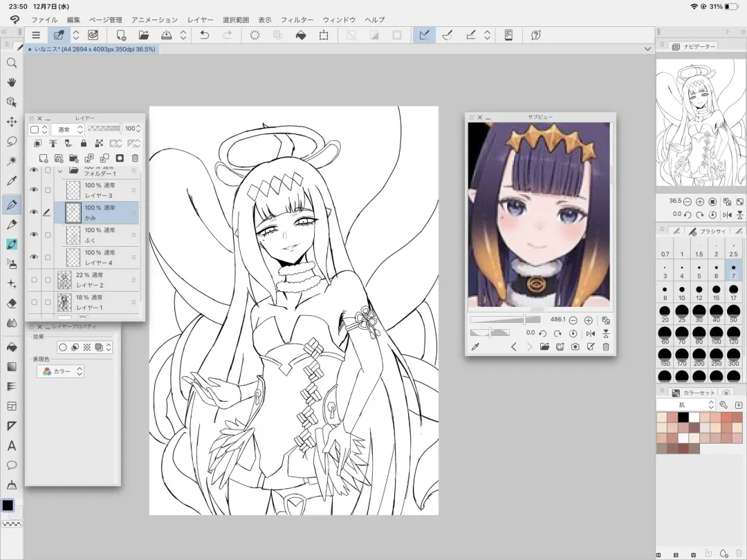Select the Lasso selection tool

(12, 142)
